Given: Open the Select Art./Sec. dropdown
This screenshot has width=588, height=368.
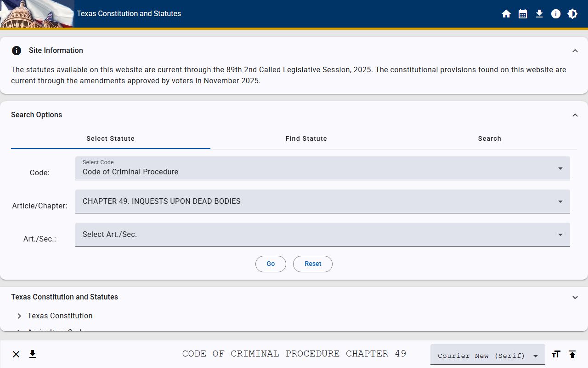Looking at the screenshot, I should tap(322, 235).
